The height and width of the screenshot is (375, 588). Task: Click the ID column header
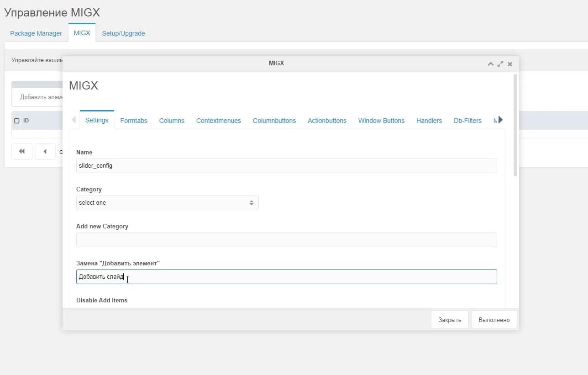pos(26,121)
